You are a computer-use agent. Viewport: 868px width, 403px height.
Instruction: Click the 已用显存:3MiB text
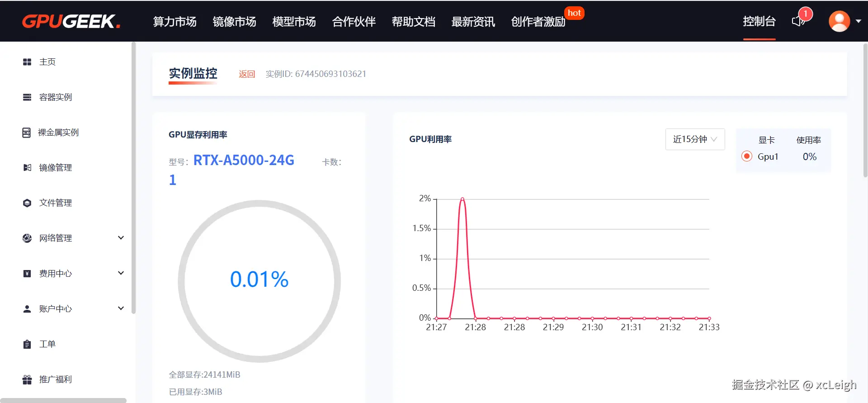196,392
